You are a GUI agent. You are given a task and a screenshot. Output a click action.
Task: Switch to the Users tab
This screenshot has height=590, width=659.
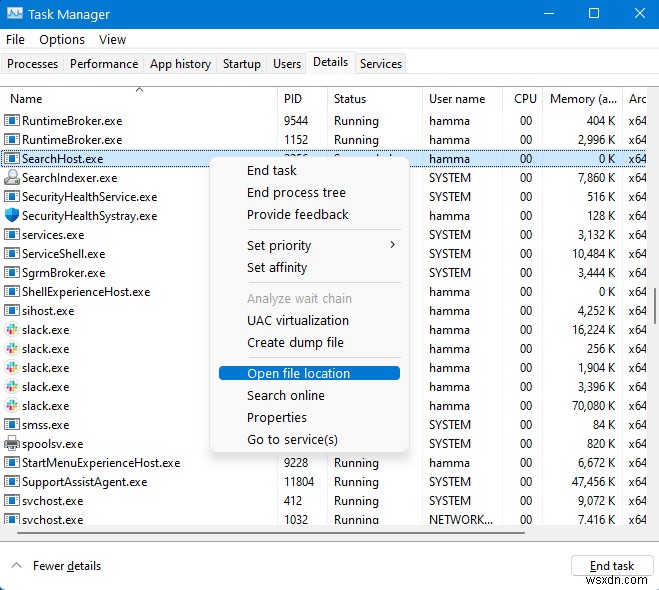tap(287, 64)
